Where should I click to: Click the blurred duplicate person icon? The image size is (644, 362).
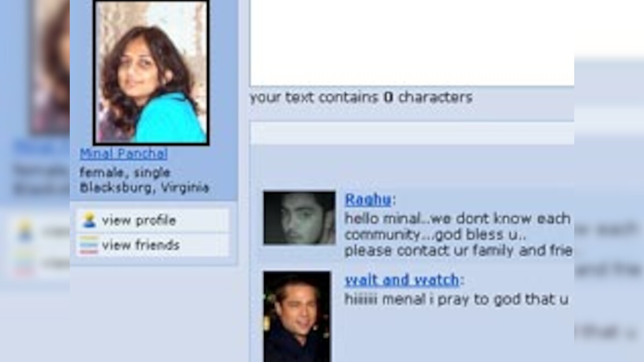pyautogui.click(x=25, y=230)
